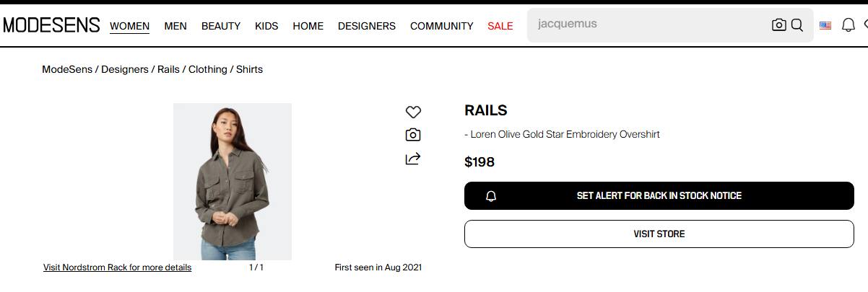Open the Designers menu
Image resolution: width=868 pixels, height=292 pixels.
[x=367, y=26]
